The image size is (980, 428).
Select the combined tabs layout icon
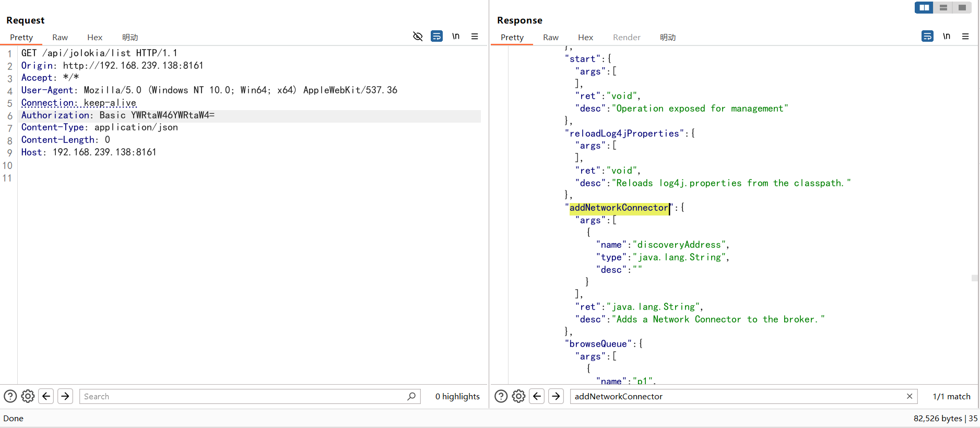(x=962, y=7)
